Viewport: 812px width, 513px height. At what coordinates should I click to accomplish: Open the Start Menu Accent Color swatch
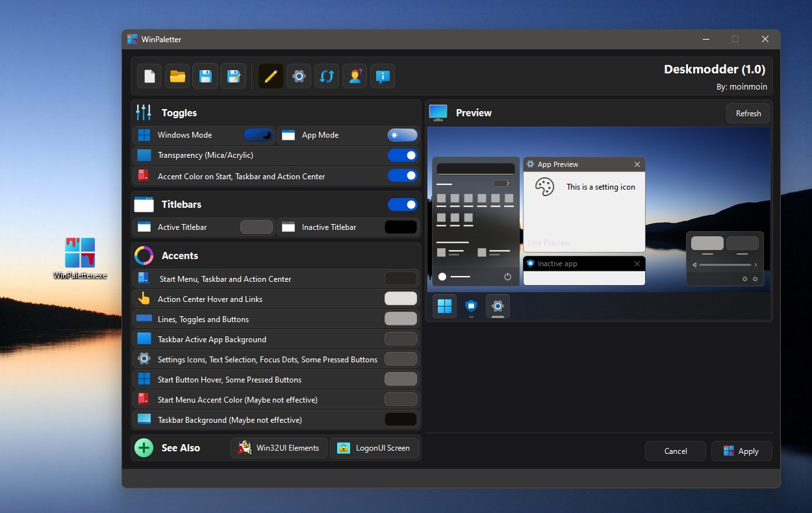(x=401, y=399)
